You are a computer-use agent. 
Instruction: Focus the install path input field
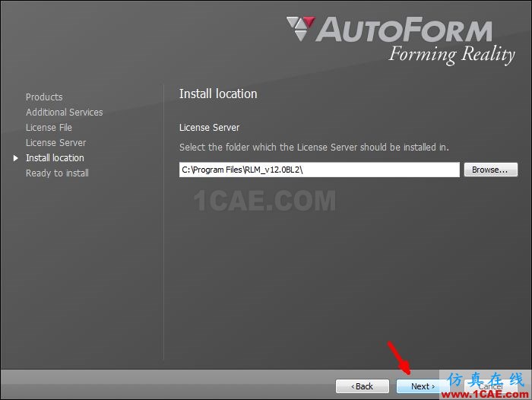pos(319,170)
